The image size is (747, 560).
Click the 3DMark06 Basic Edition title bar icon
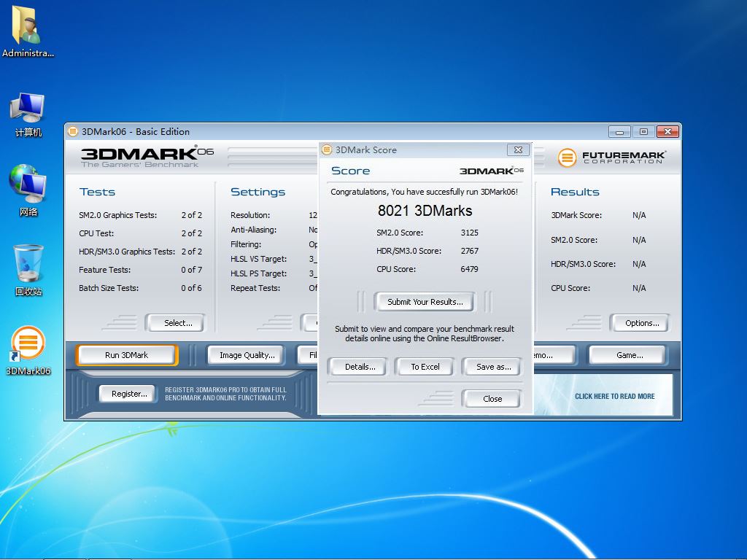click(72, 131)
